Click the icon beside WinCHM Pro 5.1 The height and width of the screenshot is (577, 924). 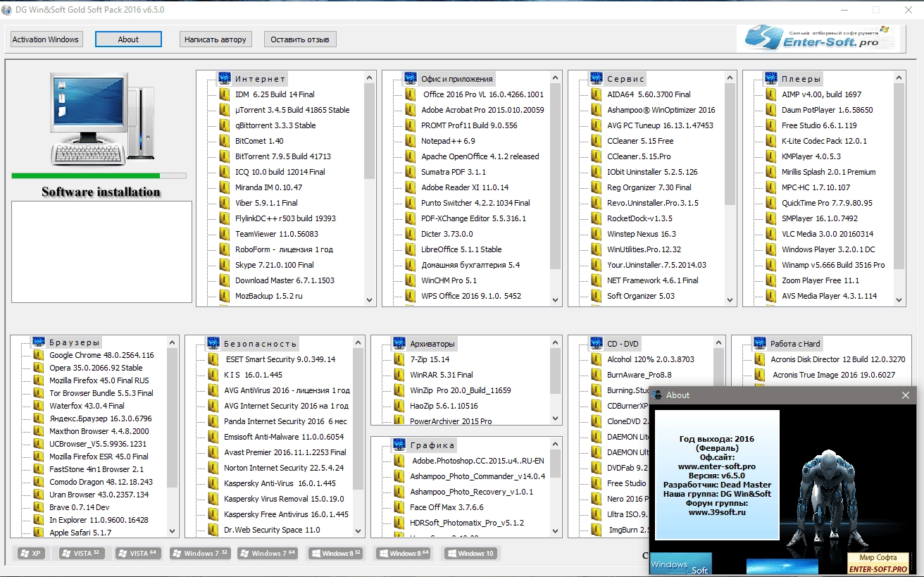411,280
